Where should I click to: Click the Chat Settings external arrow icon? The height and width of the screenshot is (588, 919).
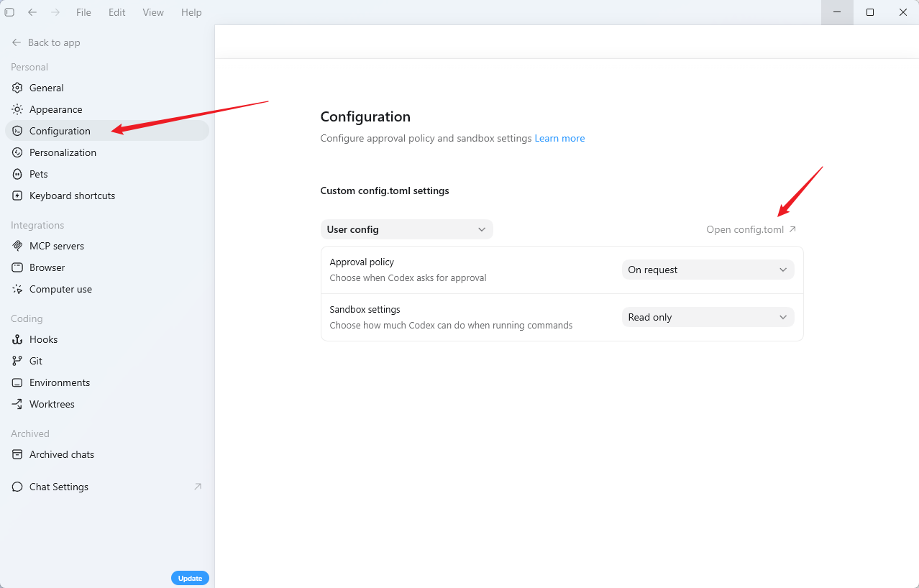[198, 487]
